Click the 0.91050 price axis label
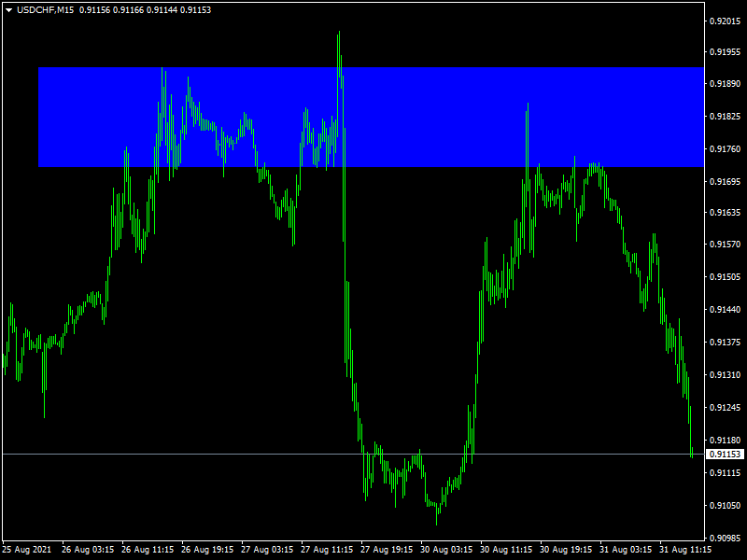This screenshot has width=747, height=560. (726, 505)
